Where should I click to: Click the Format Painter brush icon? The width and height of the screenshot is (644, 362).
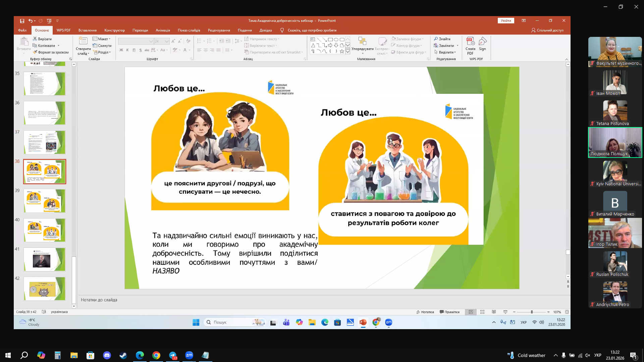pyautogui.click(x=35, y=52)
